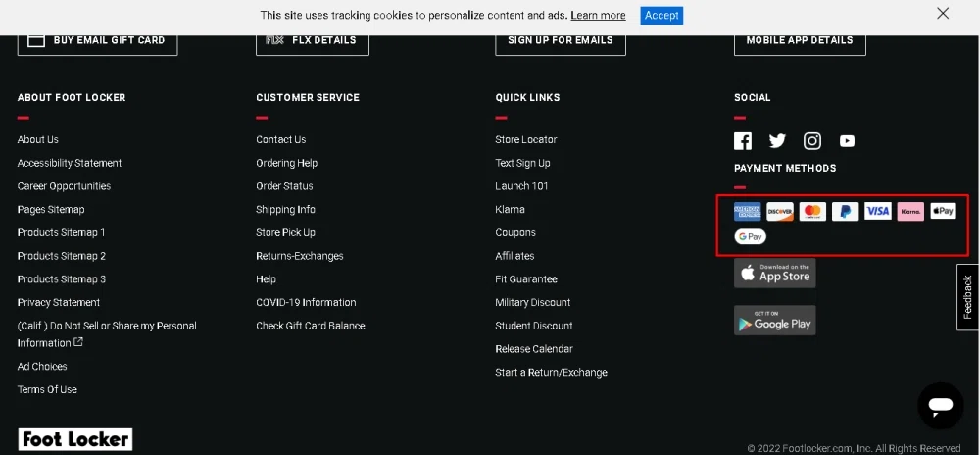Open the Twitter social icon
Viewport: 980px width, 455px height.
(777, 141)
